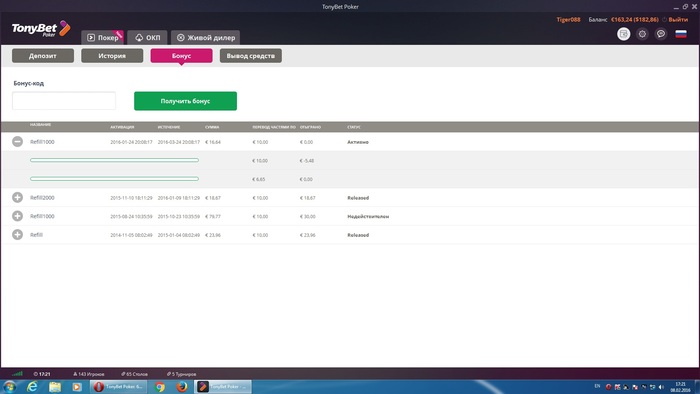Click the 65 Столов status entry

click(x=134, y=374)
